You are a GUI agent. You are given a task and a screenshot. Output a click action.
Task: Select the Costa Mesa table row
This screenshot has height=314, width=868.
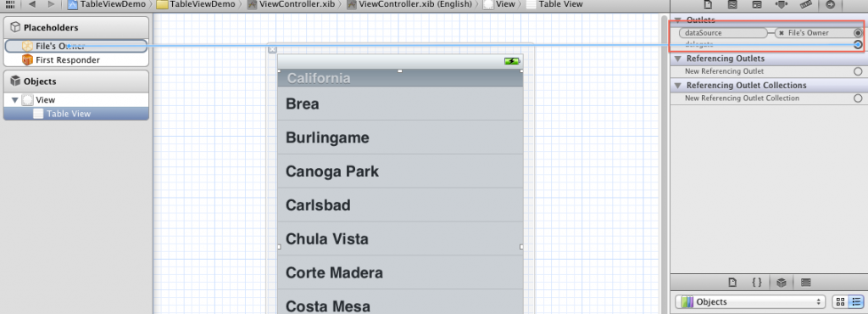coord(400,302)
